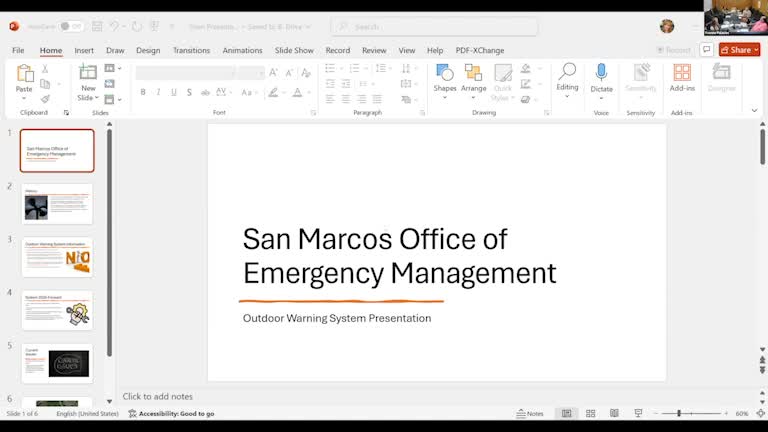This screenshot has width=768, height=432.
Task: Open Reading View from status bar
Action: pyautogui.click(x=614, y=413)
